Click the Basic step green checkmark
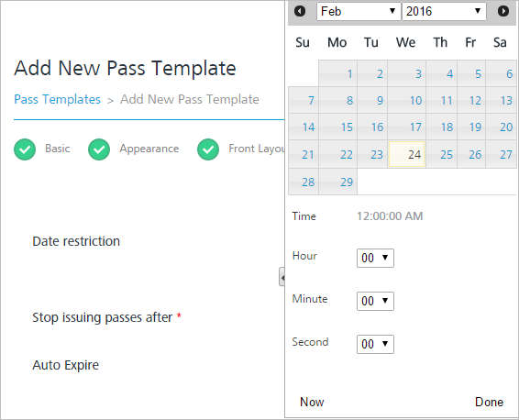519x420 pixels. [x=25, y=149]
